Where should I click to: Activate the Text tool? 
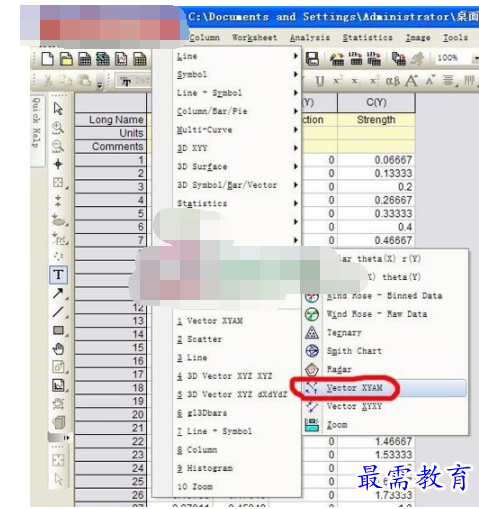click(x=59, y=275)
